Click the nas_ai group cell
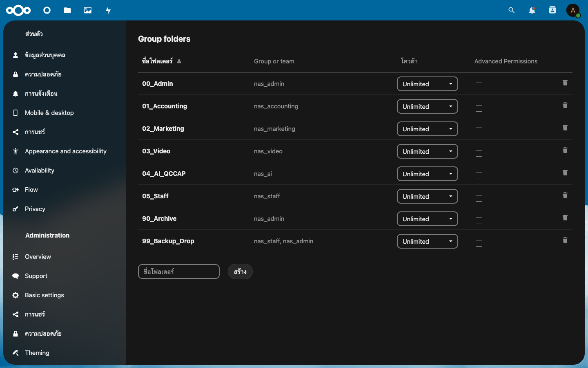The height and width of the screenshot is (368, 588). pos(263,174)
